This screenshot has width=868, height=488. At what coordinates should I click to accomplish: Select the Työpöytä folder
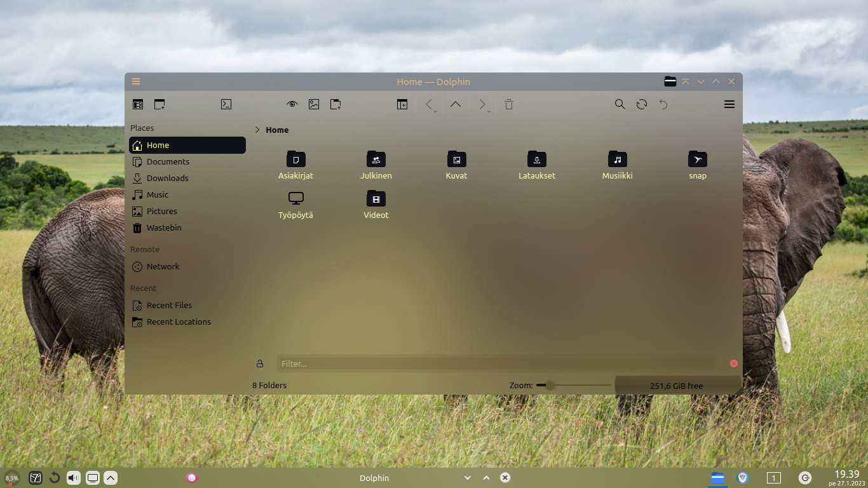click(x=295, y=205)
